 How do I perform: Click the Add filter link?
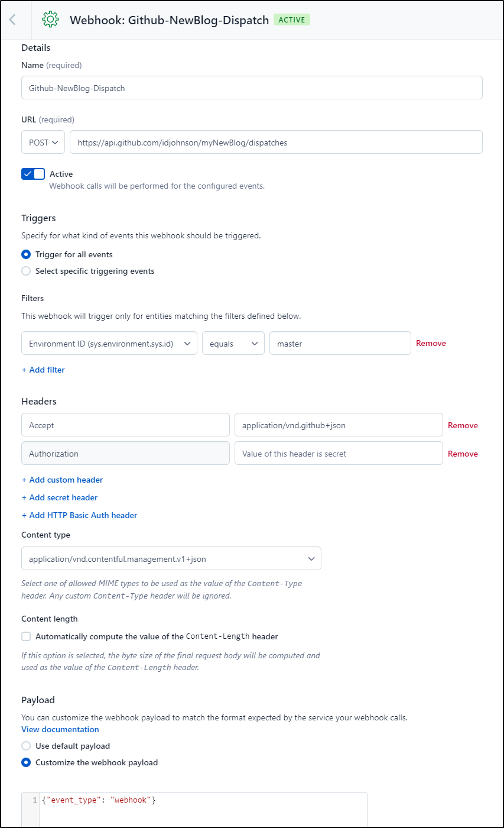43,370
